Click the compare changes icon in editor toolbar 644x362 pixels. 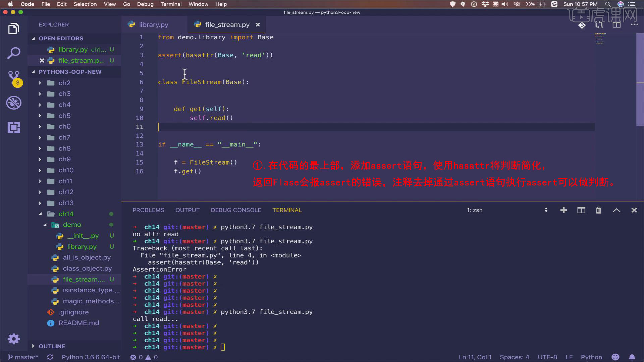(x=599, y=25)
